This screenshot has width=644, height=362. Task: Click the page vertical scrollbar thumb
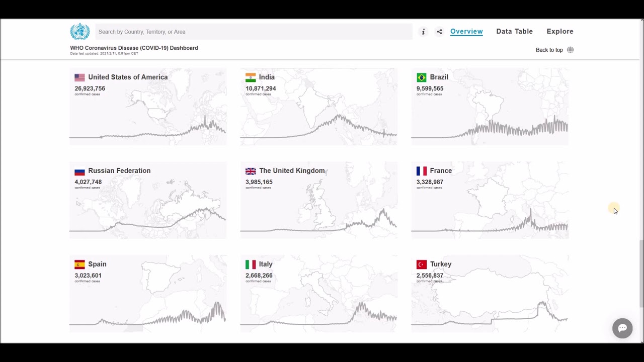point(641,274)
